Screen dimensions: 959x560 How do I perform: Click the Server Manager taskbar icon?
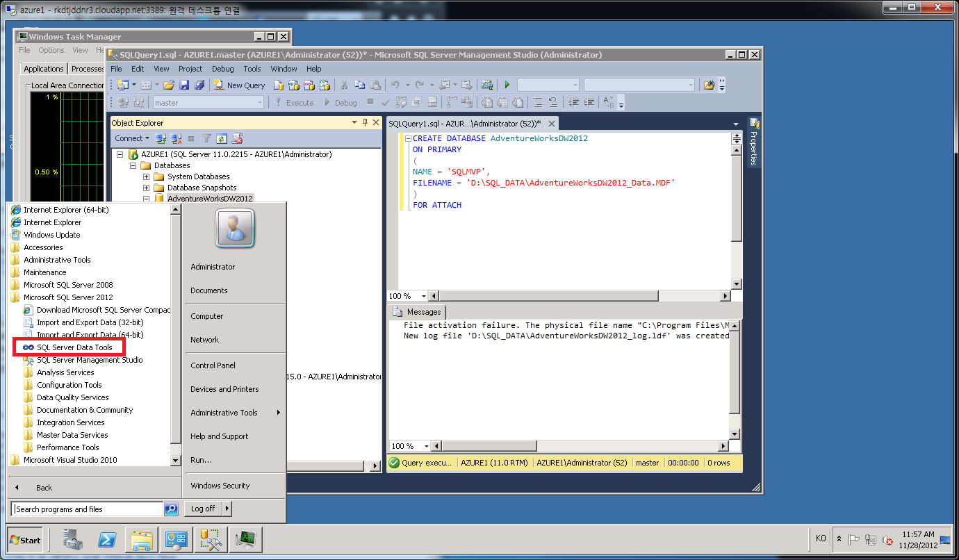point(72,539)
